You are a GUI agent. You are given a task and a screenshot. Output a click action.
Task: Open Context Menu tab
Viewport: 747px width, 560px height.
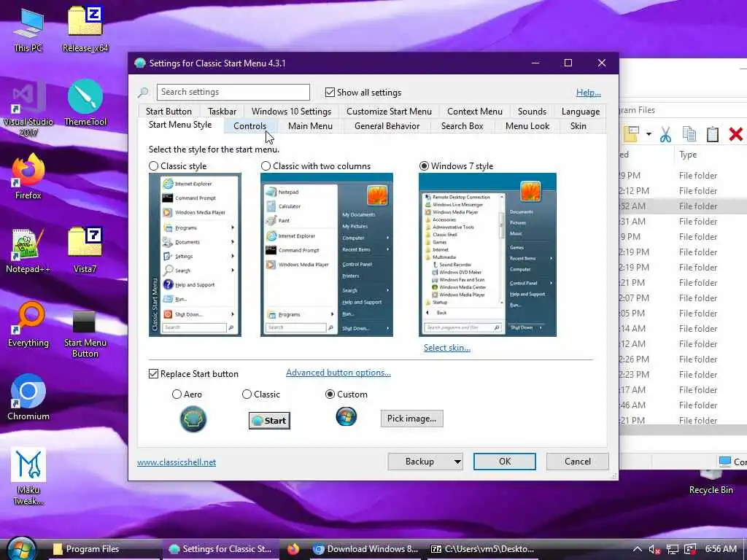474,112
